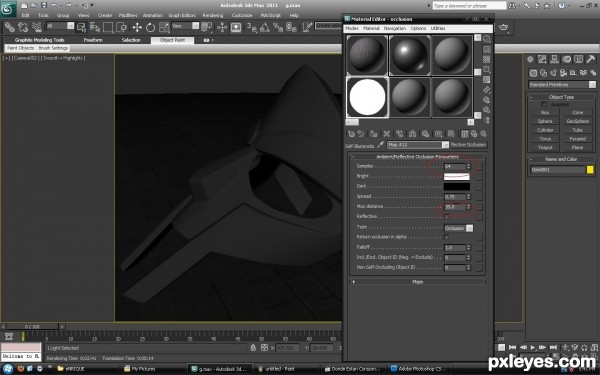This screenshot has width=600, height=375.
Task: Collapse the Name and Color rollout
Action: (x=561, y=159)
